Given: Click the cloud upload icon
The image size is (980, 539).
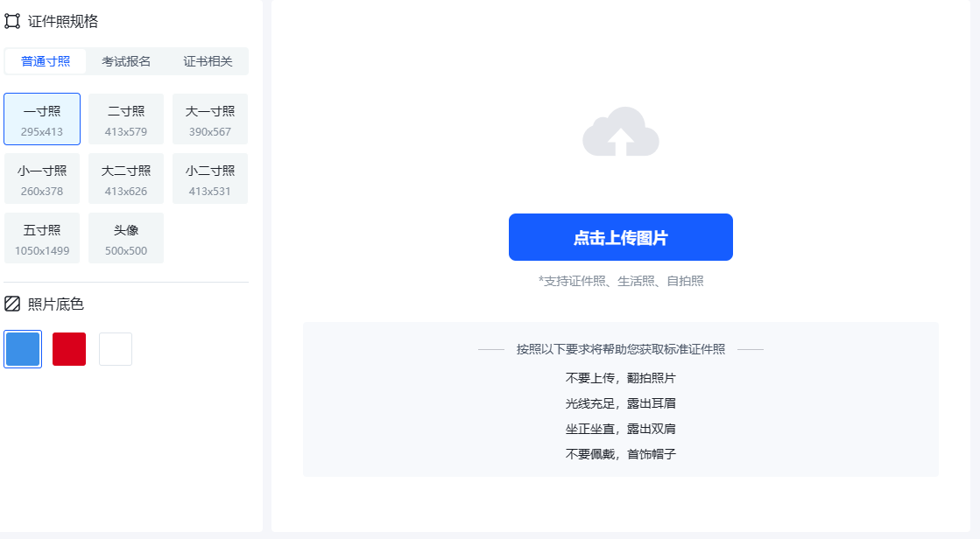Looking at the screenshot, I should click(x=620, y=133).
